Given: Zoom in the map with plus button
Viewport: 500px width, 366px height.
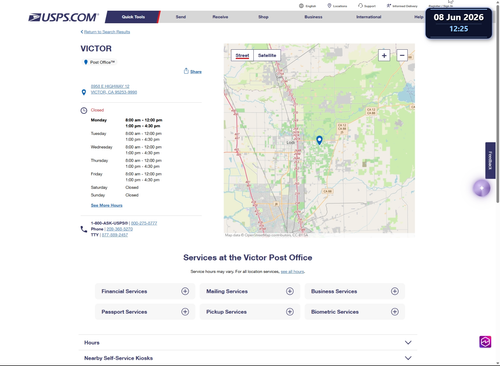Looking at the screenshot, I should (x=384, y=55).
